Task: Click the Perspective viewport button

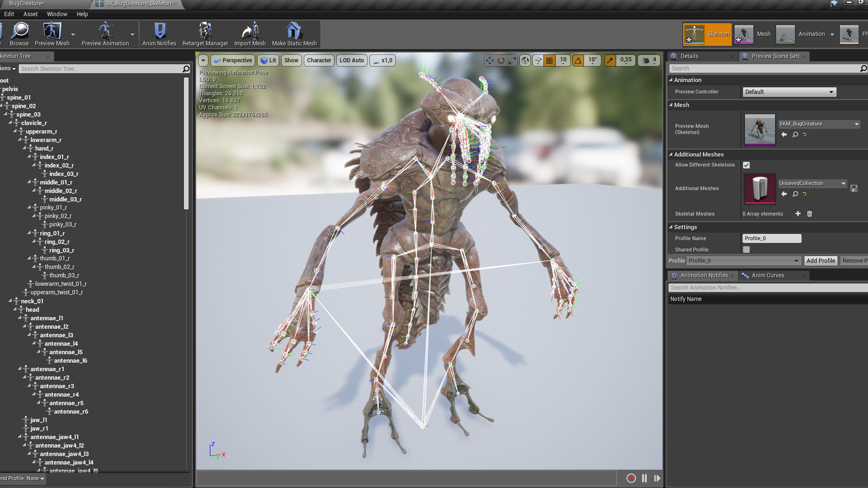Action: point(232,61)
